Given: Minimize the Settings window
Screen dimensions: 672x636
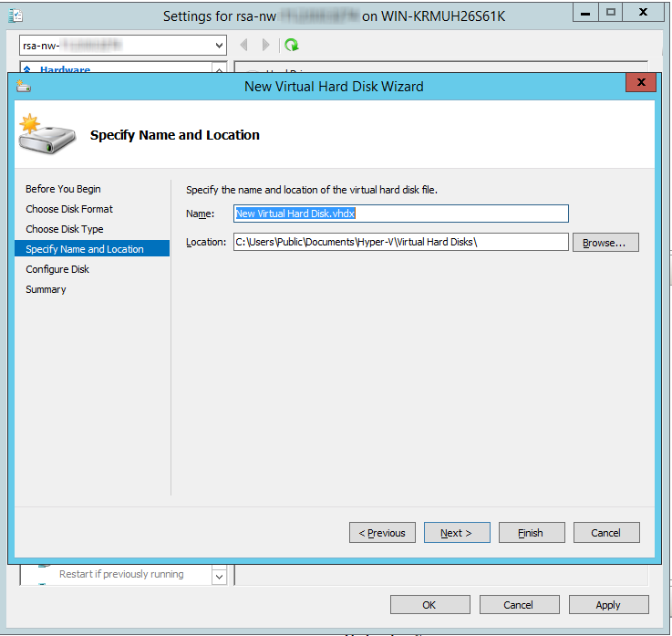Looking at the screenshot, I should [x=585, y=13].
